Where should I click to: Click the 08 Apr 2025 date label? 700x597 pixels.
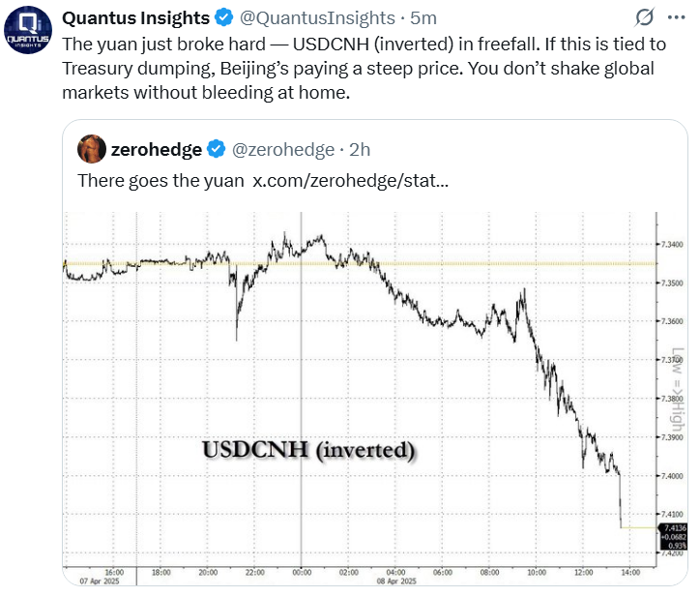[x=396, y=581]
